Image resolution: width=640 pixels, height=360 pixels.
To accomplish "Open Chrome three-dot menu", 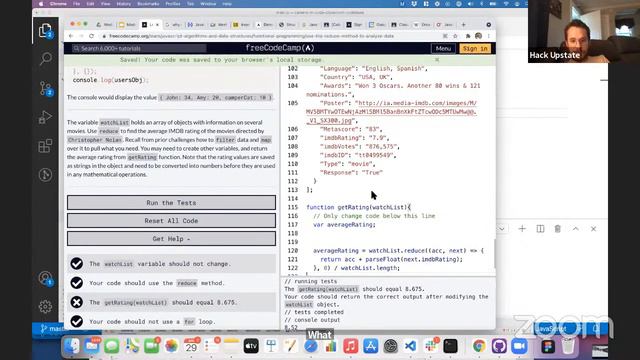I will coord(489,36).
